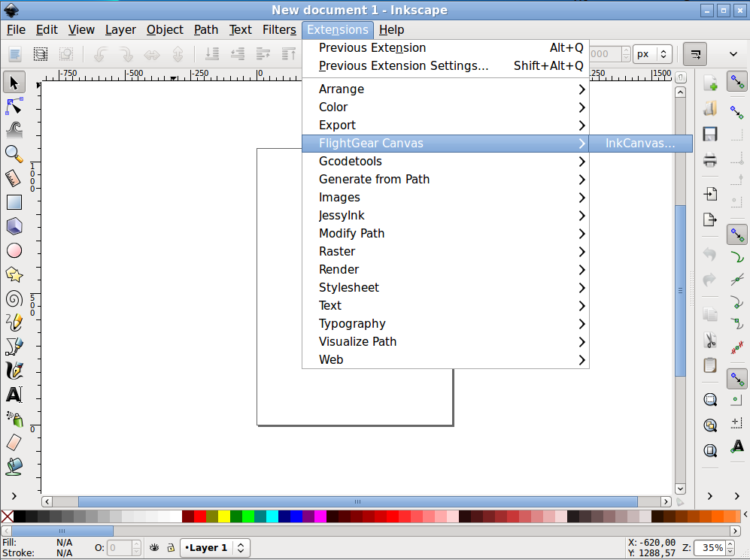
Task: Click the no-paint X swatch
Action: click(x=8, y=516)
